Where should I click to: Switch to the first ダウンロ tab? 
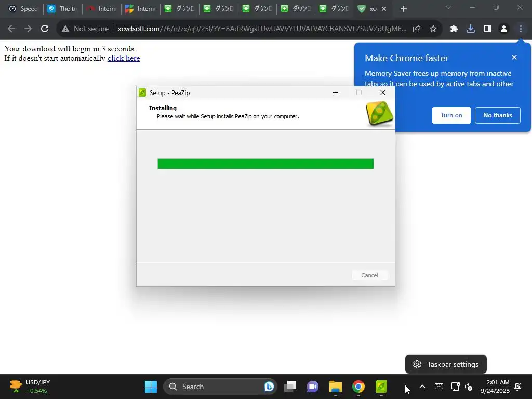pos(180,9)
